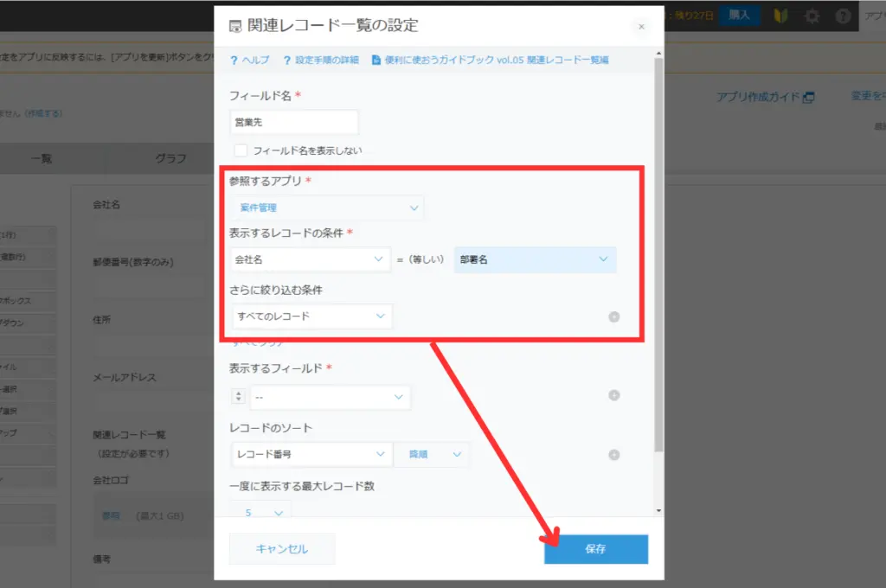Viewport: 886px width, 588px height.
Task: Click the help question mark in top bar
Action: 843,16
